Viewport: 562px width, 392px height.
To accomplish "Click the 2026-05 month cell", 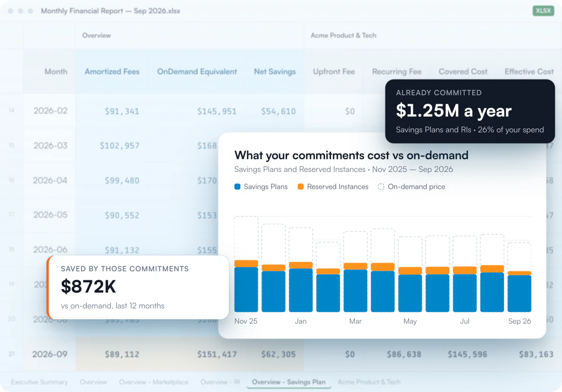I will click(50, 215).
